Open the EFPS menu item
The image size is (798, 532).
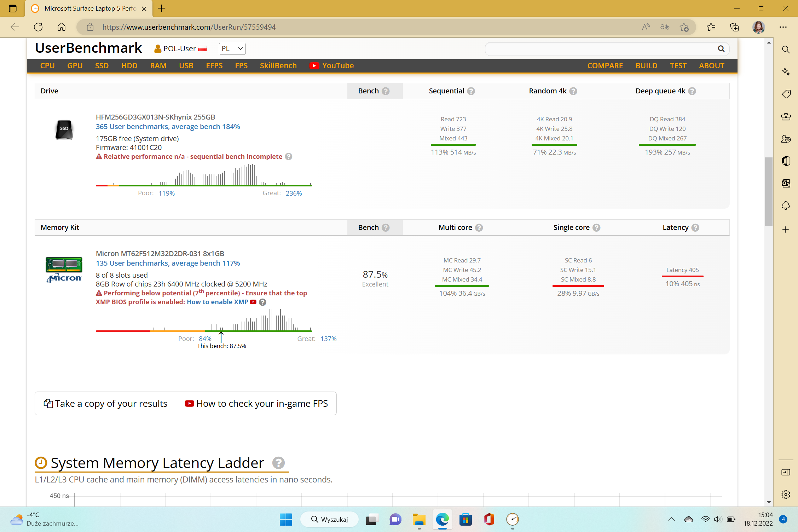pos(214,66)
